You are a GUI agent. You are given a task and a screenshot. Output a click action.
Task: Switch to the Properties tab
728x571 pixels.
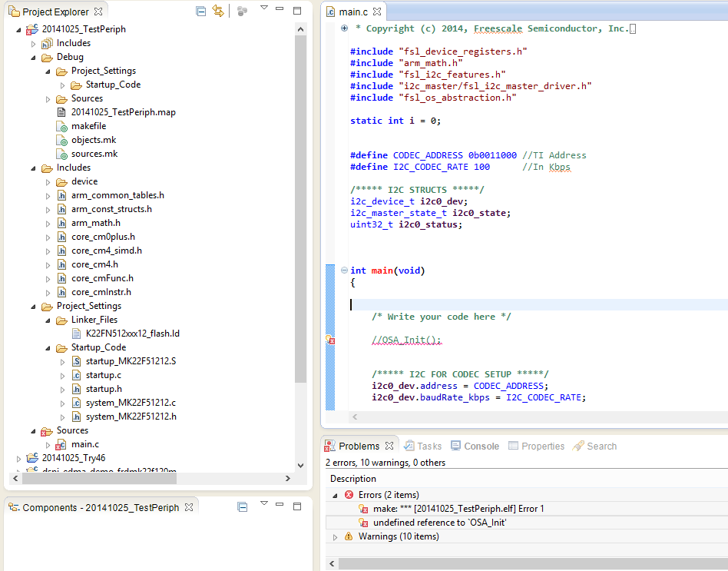coord(537,446)
